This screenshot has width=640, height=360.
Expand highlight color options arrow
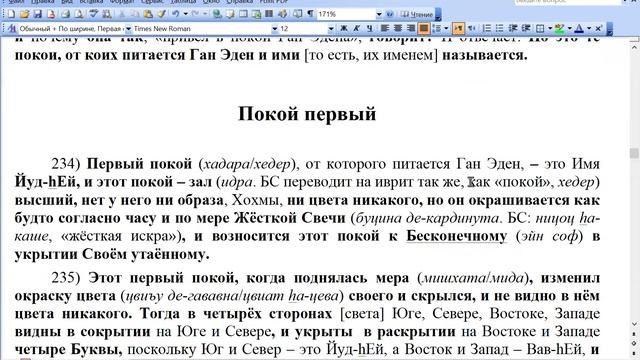pos(569,29)
